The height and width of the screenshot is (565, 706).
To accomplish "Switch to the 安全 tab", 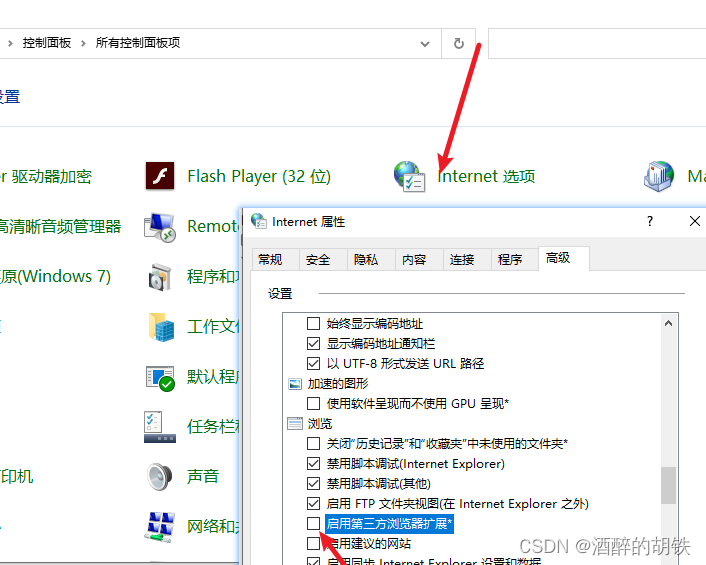I will click(x=323, y=260).
